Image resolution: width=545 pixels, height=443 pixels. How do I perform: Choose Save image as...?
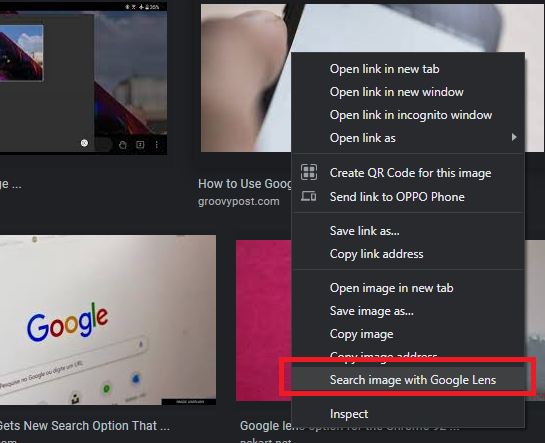tap(408, 311)
